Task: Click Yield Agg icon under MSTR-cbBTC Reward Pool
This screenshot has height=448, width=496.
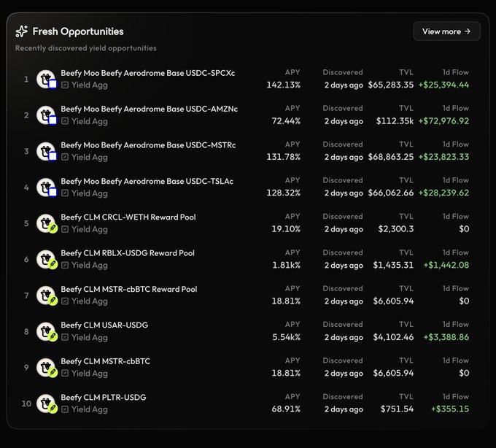Action: click(65, 301)
